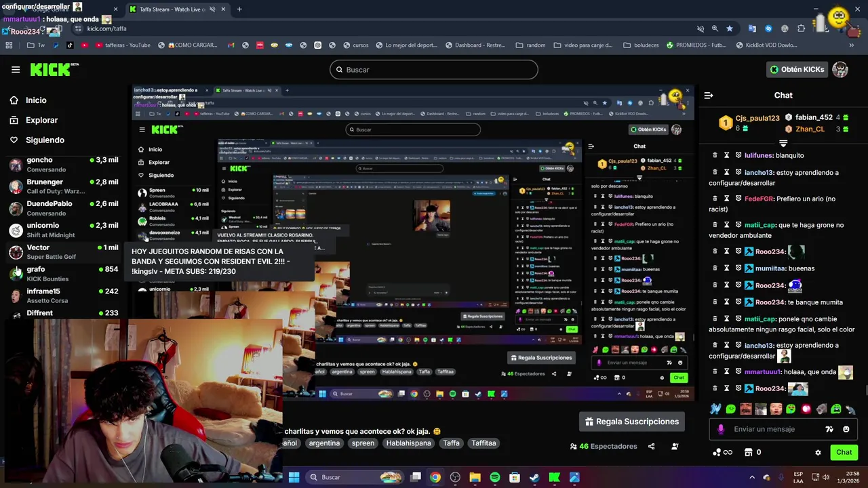View channel points infinity icon
Viewport: 868px width, 488px height.
point(723,452)
